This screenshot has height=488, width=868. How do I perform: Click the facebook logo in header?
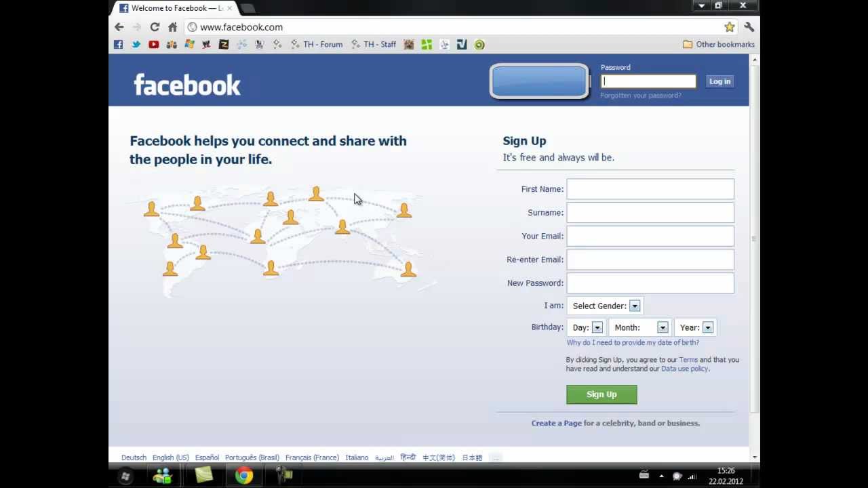coord(187,85)
